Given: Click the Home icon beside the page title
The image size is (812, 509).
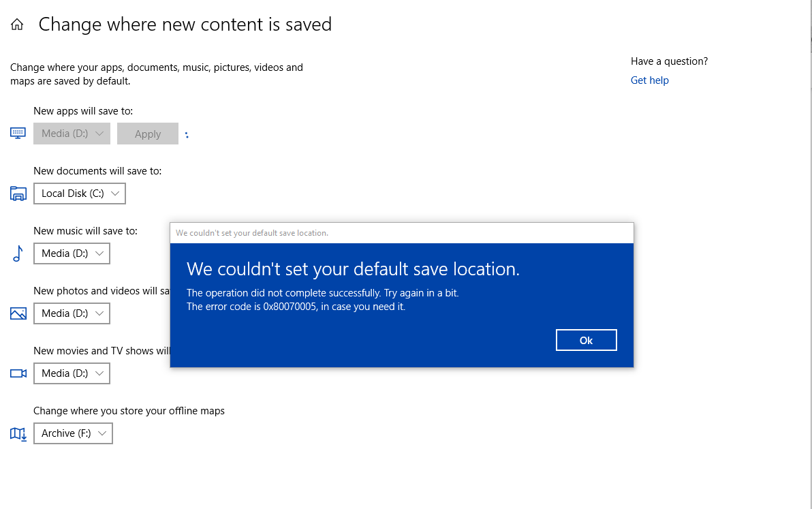Looking at the screenshot, I should click(17, 25).
